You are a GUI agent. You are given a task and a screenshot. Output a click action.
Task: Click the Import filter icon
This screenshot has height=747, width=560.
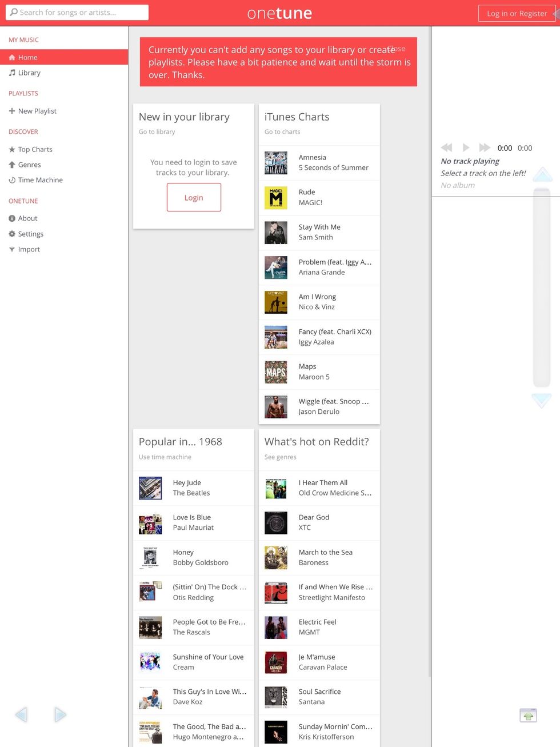[x=11, y=249]
